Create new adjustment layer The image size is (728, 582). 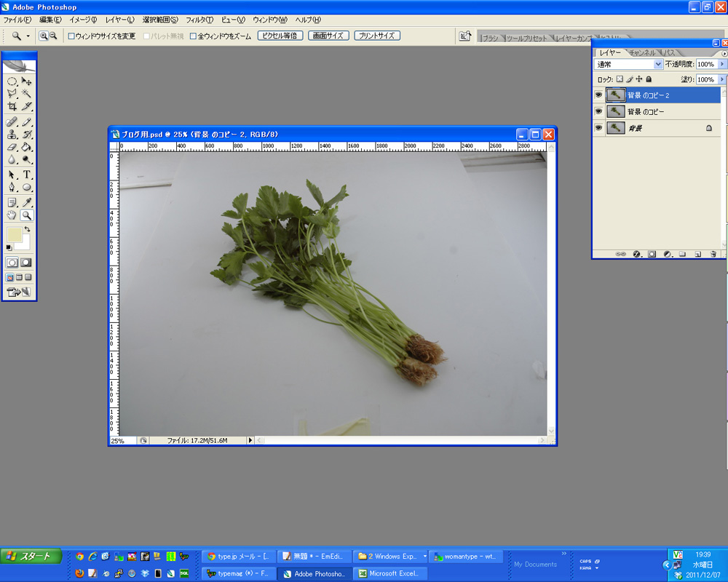pyautogui.click(x=668, y=254)
